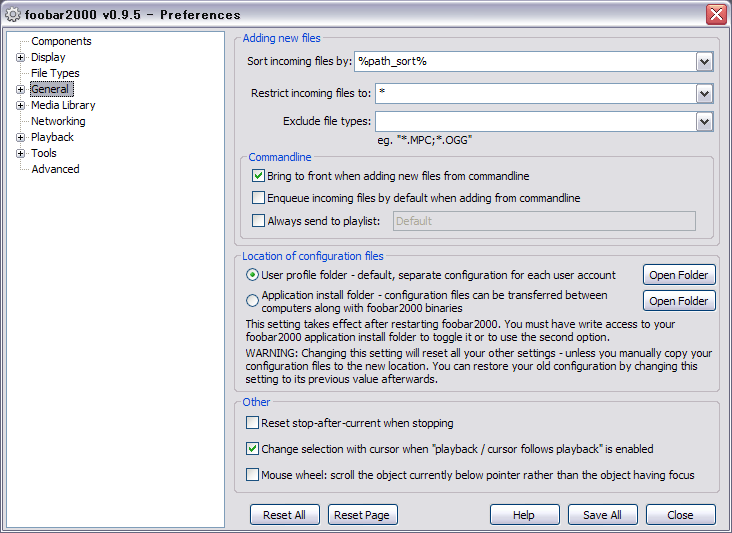
Task: Enable Reset stop-after-current when stopping
Action: coord(252,422)
